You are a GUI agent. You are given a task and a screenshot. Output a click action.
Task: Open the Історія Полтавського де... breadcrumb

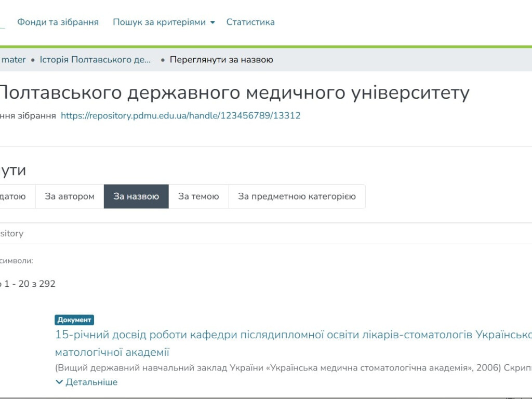click(95, 60)
